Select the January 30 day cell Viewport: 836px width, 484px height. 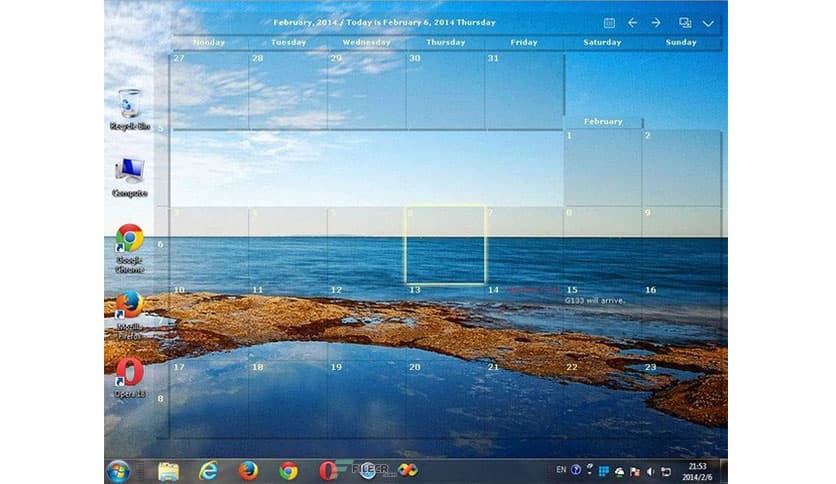pyautogui.click(x=445, y=91)
